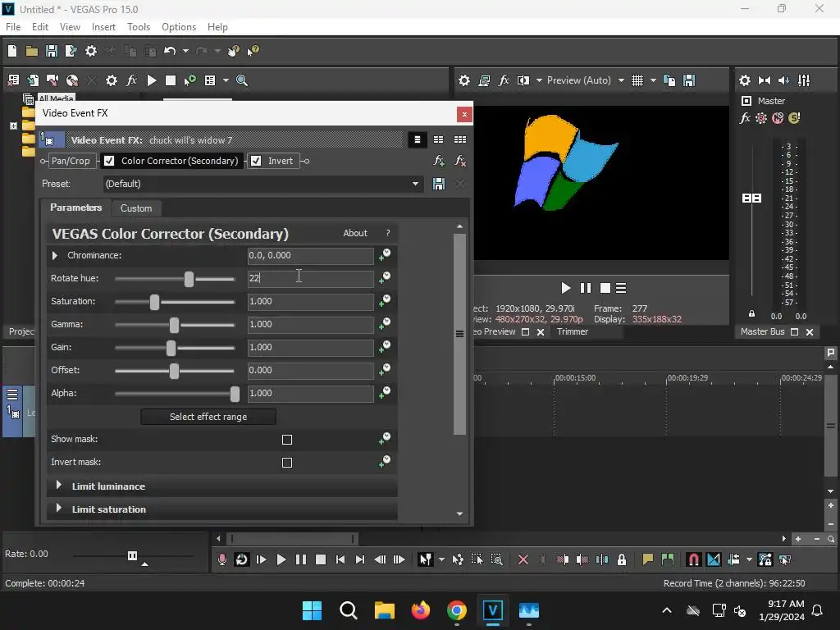Save the preset with disk icon
This screenshot has height=630, width=840.
[x=439, y=184]
